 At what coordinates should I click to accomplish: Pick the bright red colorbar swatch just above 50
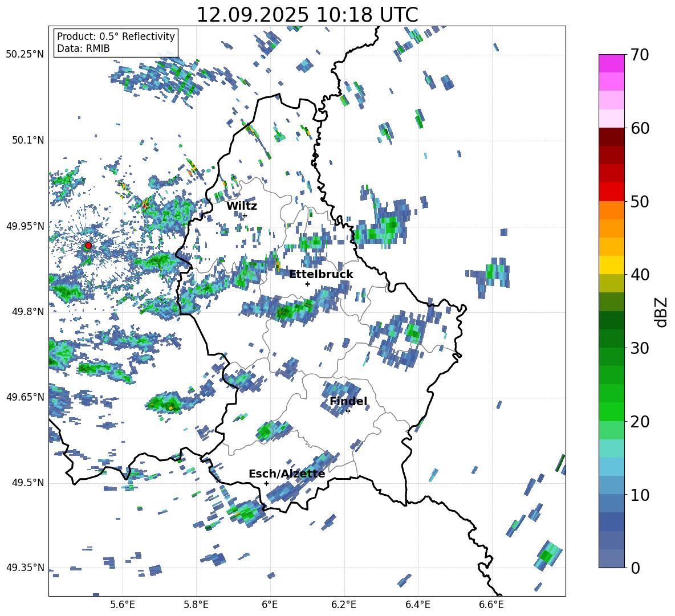coord(611,192)
